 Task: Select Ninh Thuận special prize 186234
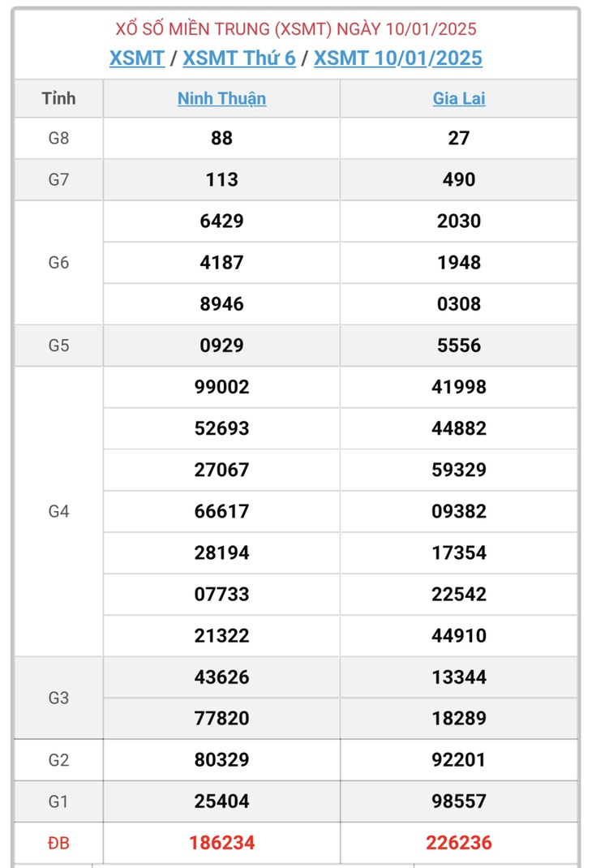click(222, 843)
